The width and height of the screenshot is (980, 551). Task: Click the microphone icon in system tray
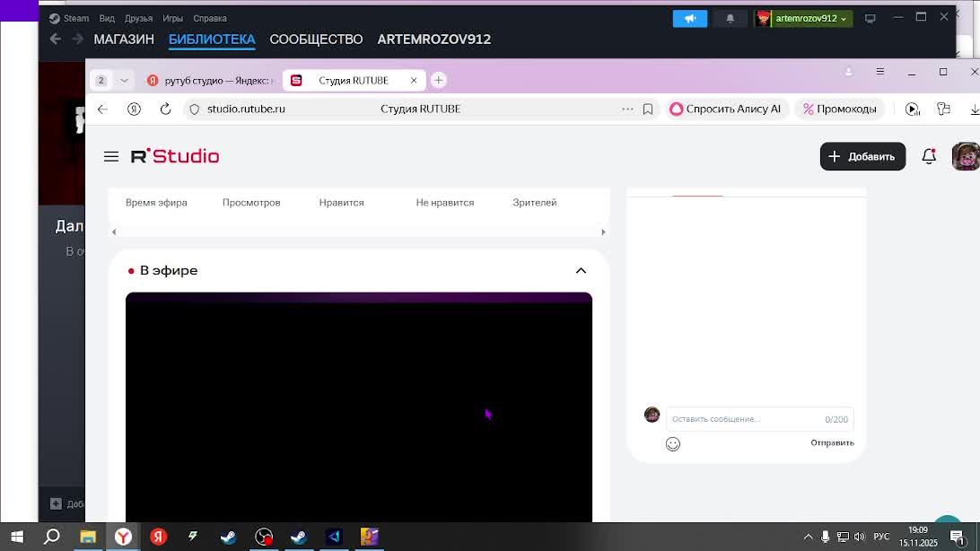(825, 537)
